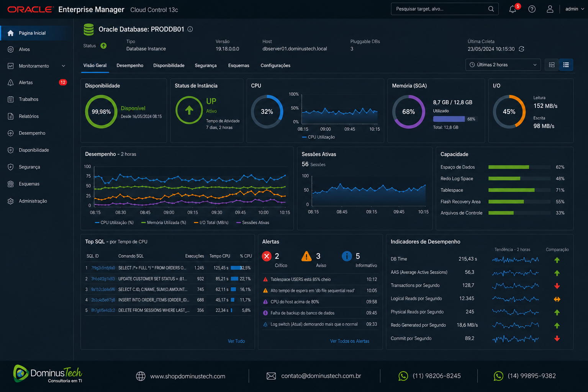Click the Informativo blue info icon
This screenshot has height=392, width=588.
pos(347,256)
